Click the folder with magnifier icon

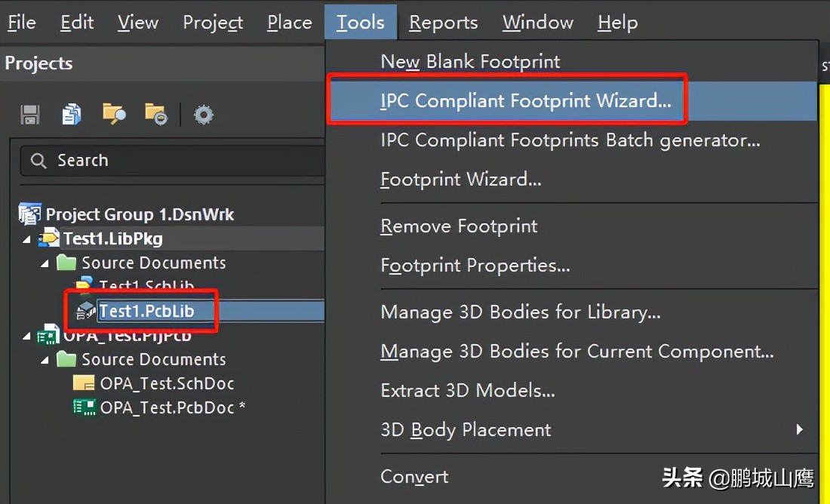coord(114,114)
